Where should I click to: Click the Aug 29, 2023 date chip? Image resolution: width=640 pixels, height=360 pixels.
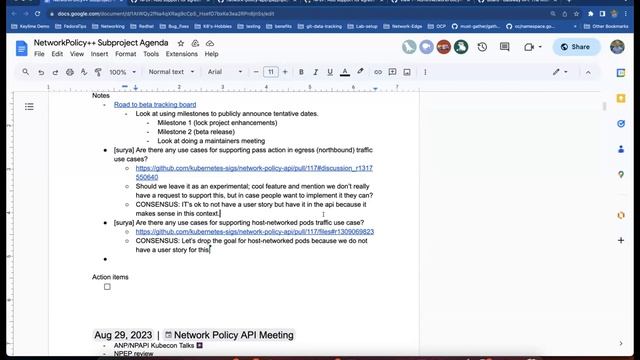[x=123, y=335]
